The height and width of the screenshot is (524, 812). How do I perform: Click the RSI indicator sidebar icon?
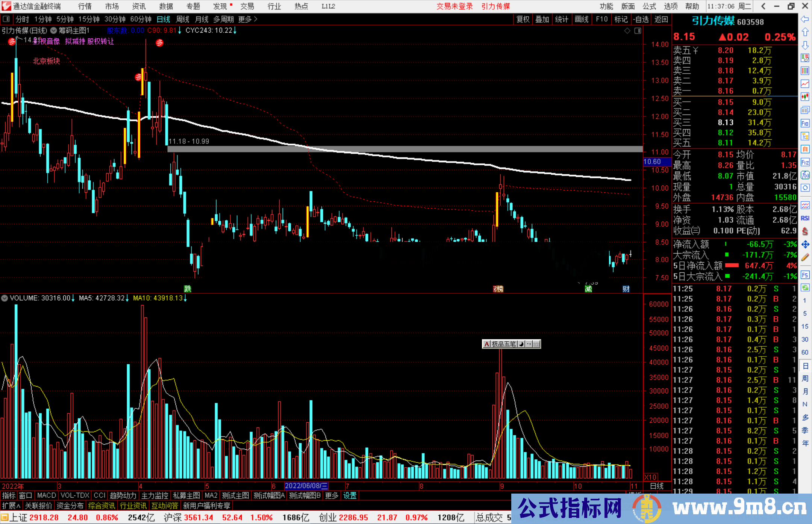(x=805, y=218)
